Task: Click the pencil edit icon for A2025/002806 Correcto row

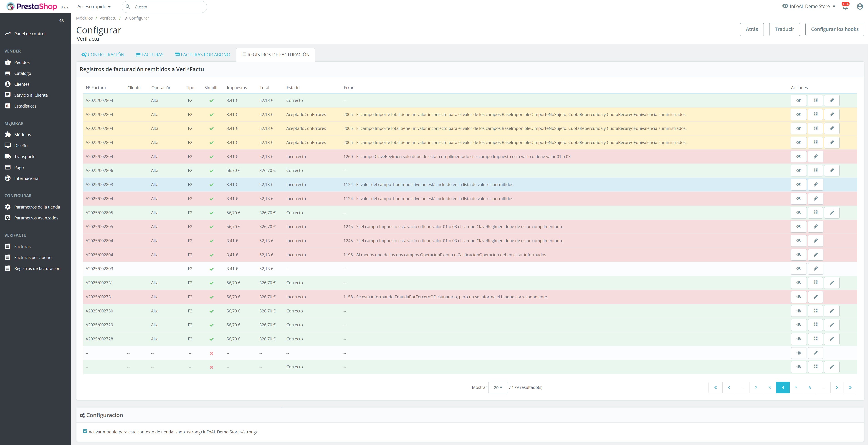Action: pos(831,171)
